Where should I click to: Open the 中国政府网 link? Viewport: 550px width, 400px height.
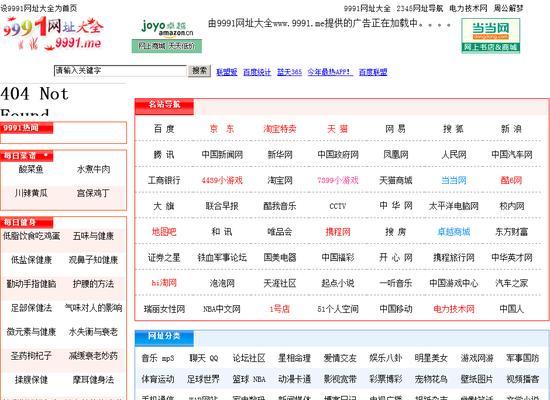[337, 154]
